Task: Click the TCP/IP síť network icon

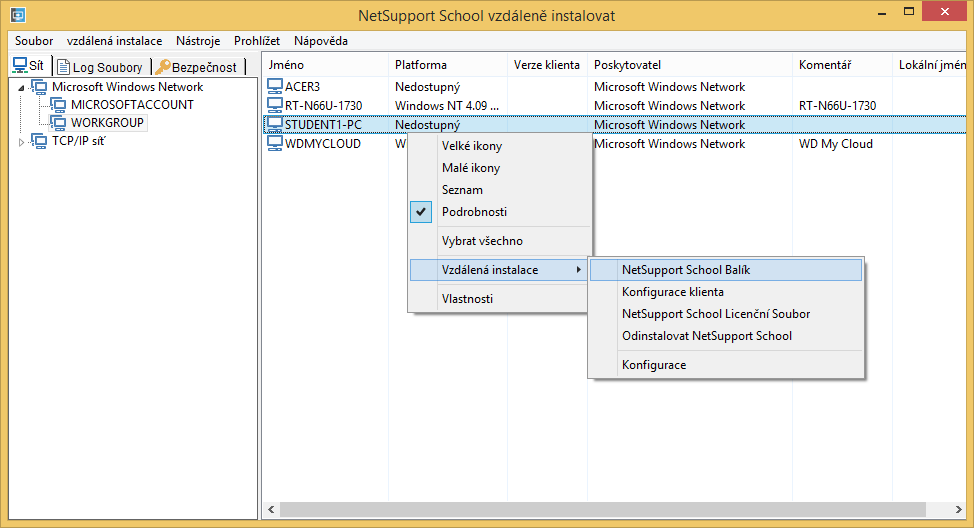Action: [x=39, y=141]
